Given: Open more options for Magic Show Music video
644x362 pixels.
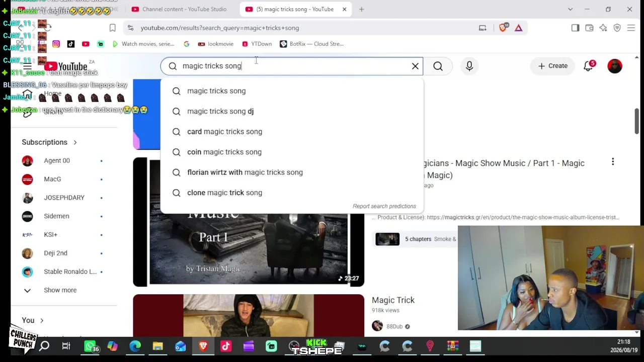Looking at the screenshot, I should click(613, 162).
